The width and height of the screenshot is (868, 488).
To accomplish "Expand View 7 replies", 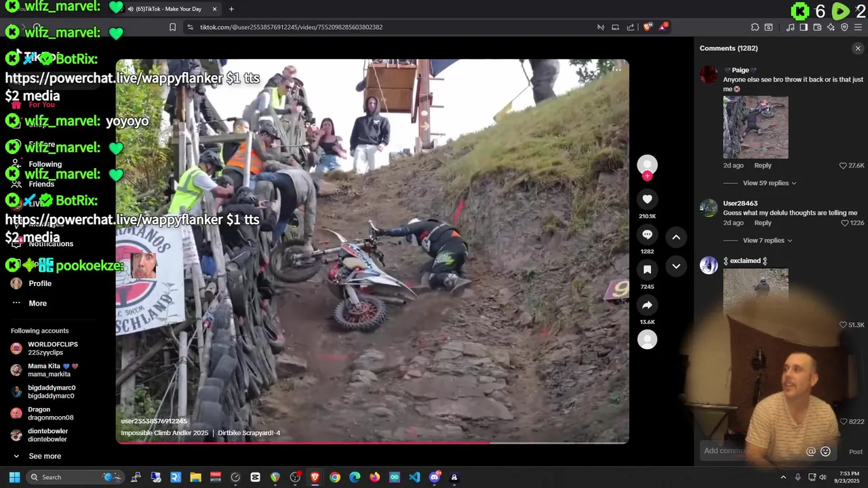I will (767, 241).
